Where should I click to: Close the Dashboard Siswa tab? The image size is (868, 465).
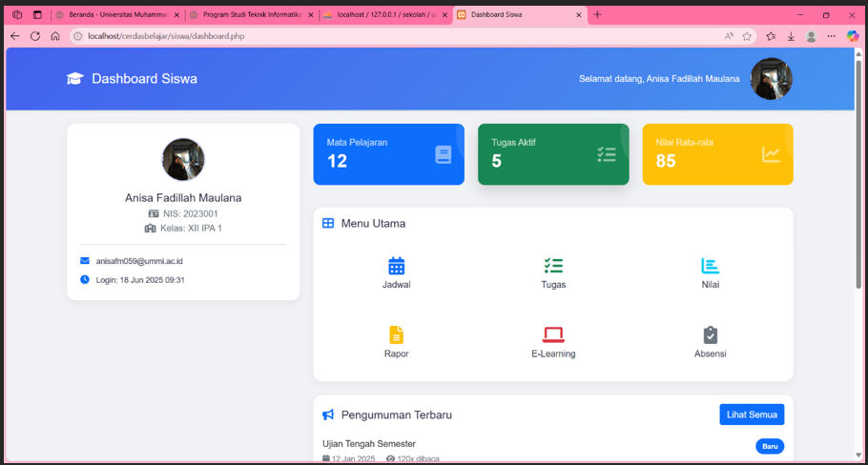(579, 15)
